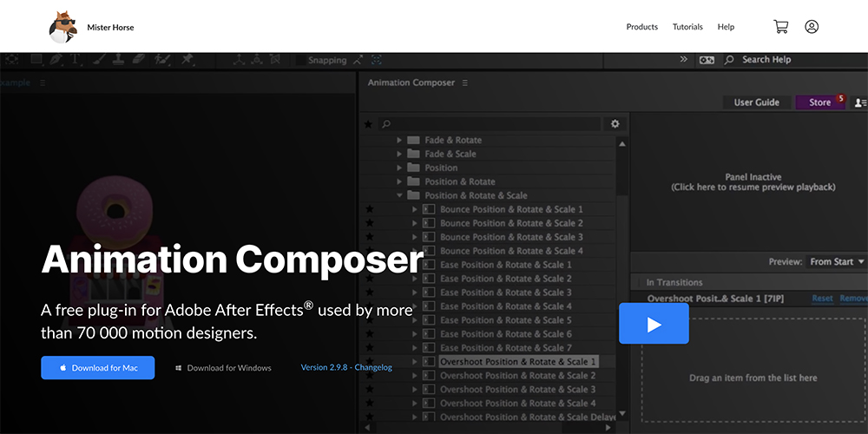This screenshot has height=434, width=868.
Task: Click the Animation Composer search field
Action: click(x=490, y=124)
